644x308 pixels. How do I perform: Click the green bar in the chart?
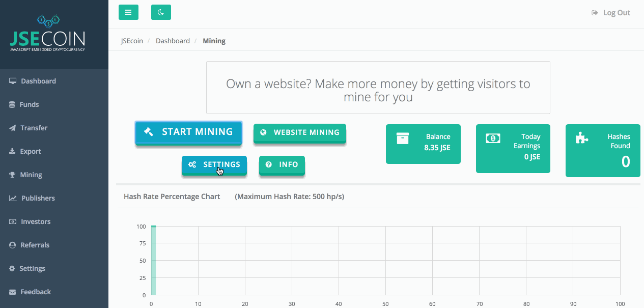coord(153,260)
